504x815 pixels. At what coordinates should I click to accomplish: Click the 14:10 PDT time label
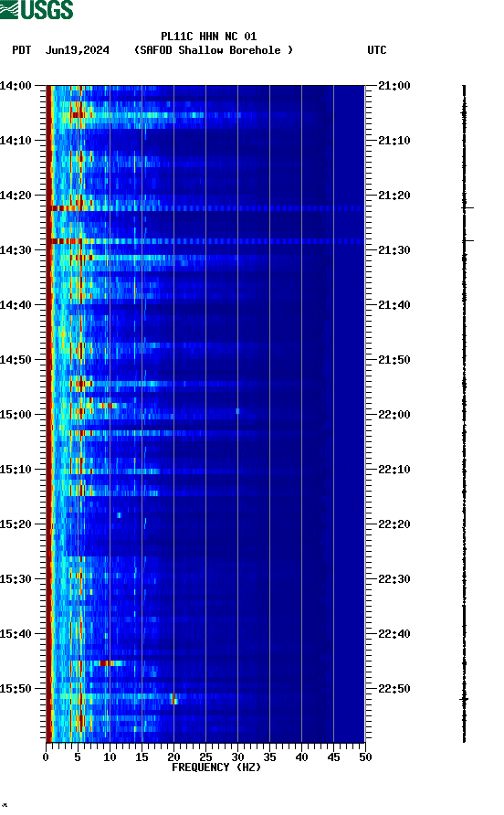pyautogui.click(x=16, y=141)
